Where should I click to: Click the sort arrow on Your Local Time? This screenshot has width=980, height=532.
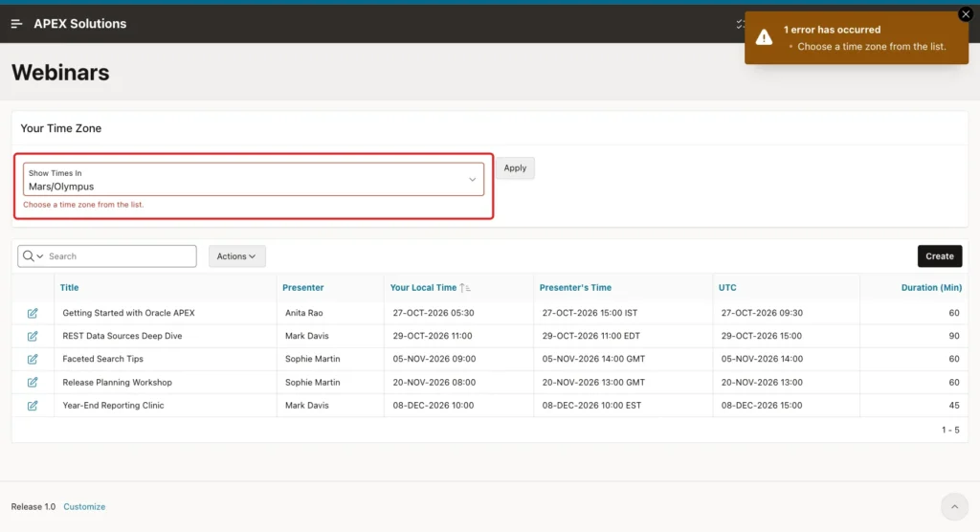click(x=464, y=288)
